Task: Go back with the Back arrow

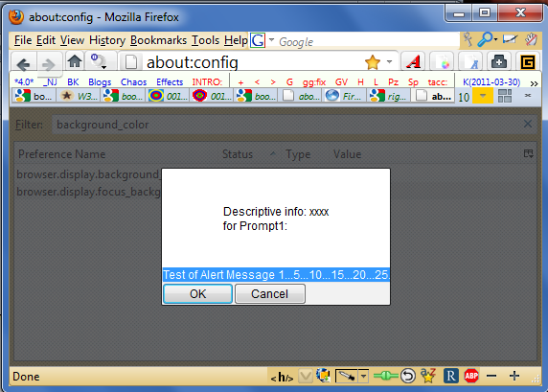Action: click(23, 64)
